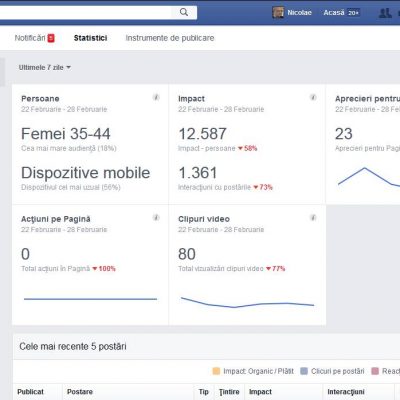Open the Impact card title
The image size is (400, 400).
(x=191, y=99)
